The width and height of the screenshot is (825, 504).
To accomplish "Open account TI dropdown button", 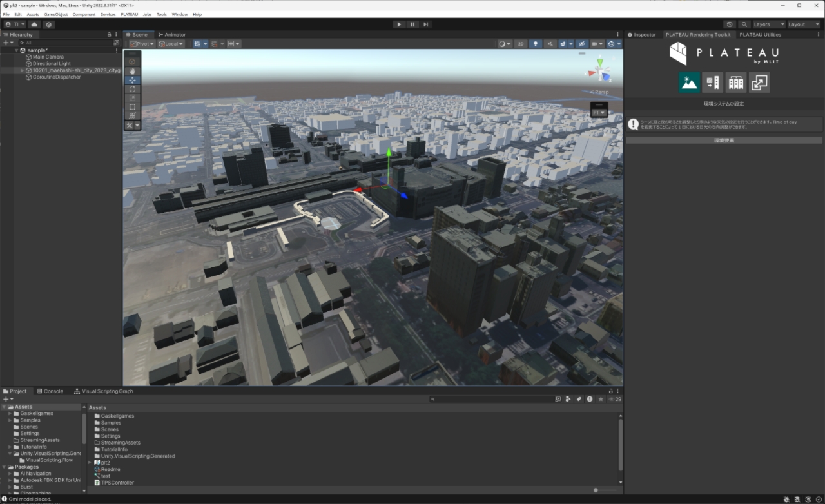I will 15,24.
